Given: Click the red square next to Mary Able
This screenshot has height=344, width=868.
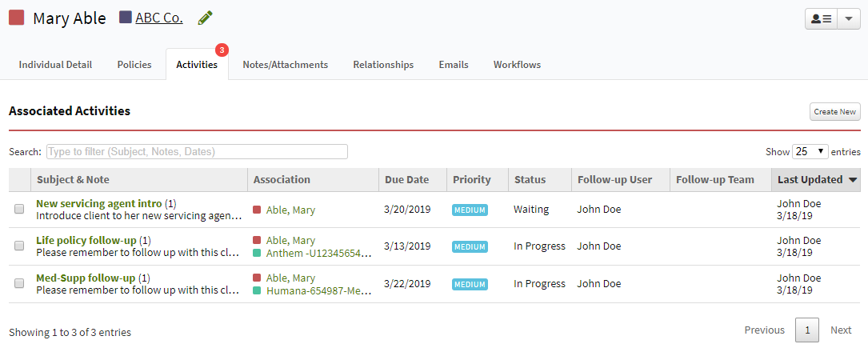Looking at the screenshot, I should [17, 18].
